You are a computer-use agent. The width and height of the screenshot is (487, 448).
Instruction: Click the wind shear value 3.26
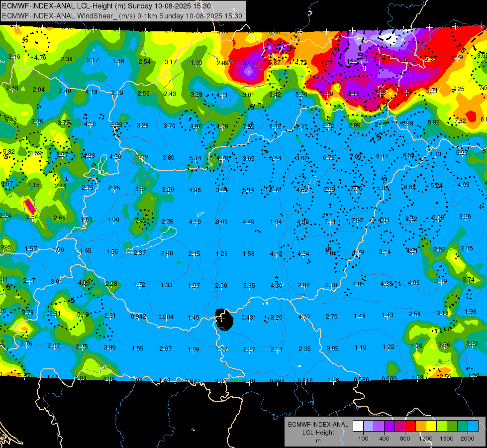pos(465,217)
